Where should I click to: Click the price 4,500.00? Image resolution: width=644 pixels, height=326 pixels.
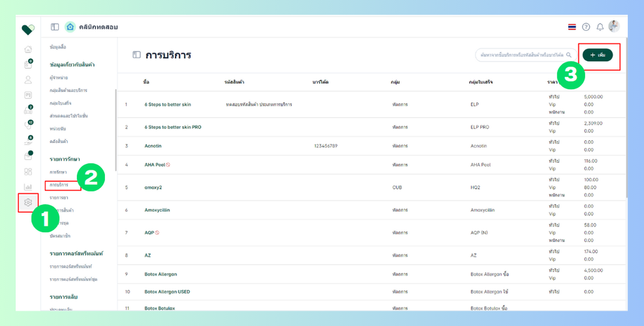coord(593,271)
